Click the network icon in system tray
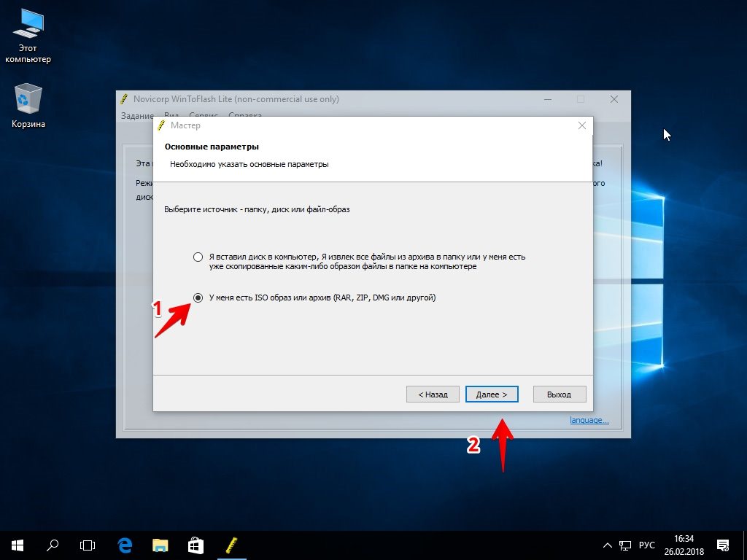This screenshot has height=560, width=747. (x=624, y=545)
